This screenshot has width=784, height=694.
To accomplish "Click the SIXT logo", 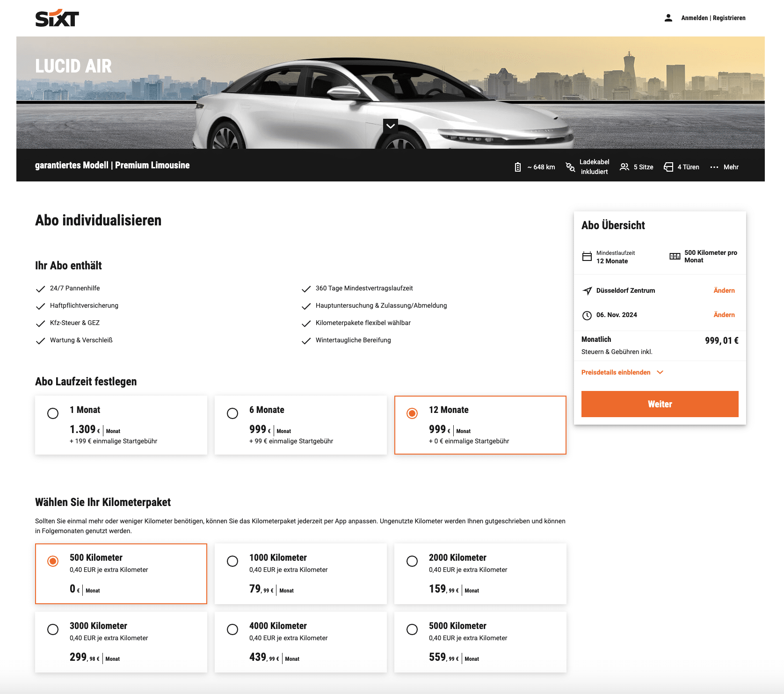I will coord(57,18).
